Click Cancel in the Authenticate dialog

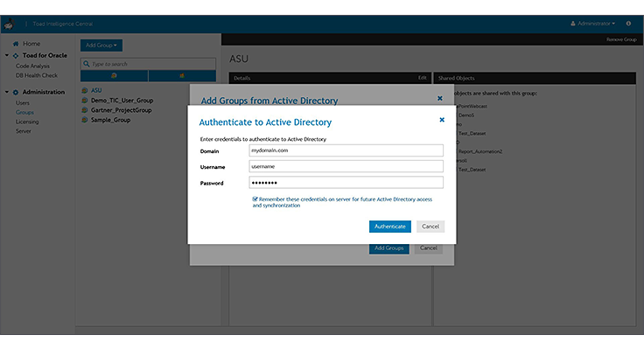tap(430, 227)
